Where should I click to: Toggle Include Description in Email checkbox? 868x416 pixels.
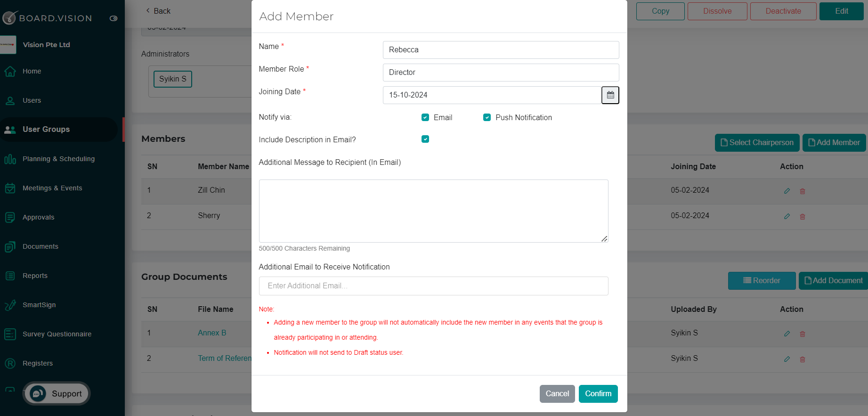pos(425,139)
